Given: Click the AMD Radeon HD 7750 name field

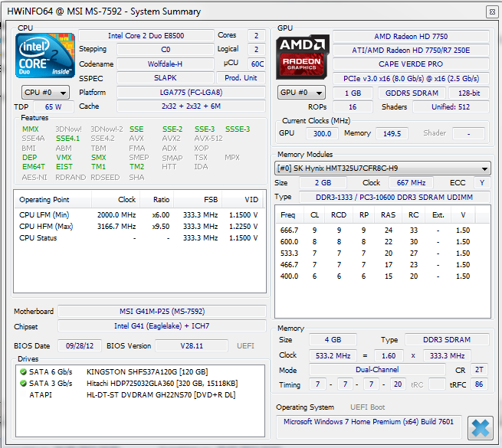Looking at the screenshot, I should pos(411,37).
